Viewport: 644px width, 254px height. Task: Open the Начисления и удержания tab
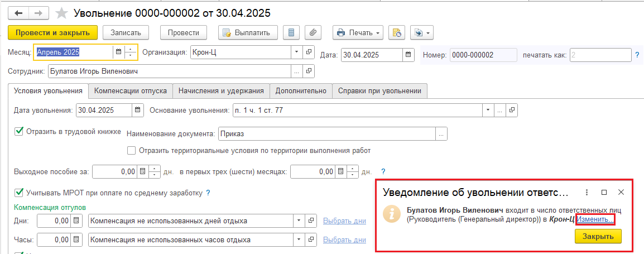[221, 91]
